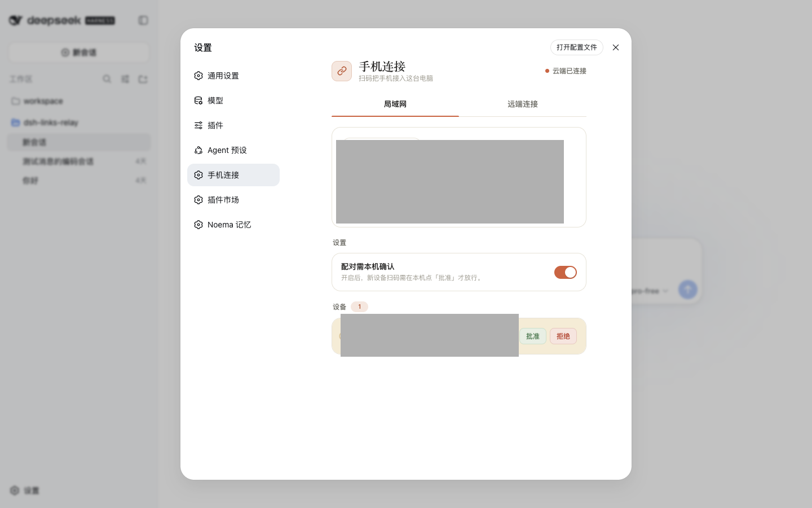The image size is (812, 508).
Task: Open the pro-free model dropdown in main window
Action: [x=650, y=291]
